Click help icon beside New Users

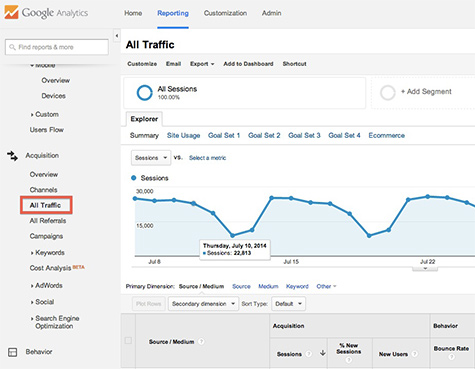point(414,354)
